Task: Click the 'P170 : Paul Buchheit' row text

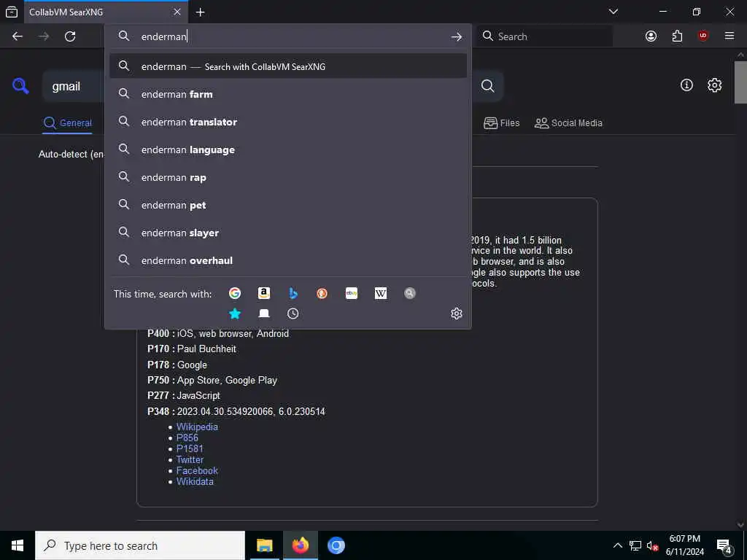Action: (192, 349)
